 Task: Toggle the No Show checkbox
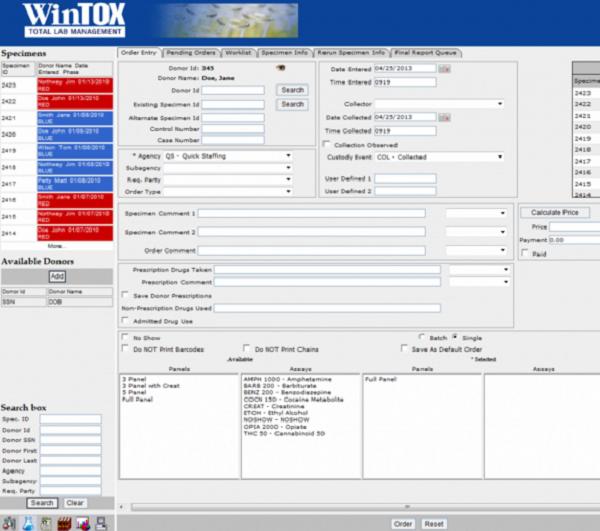tap(125, 337)
